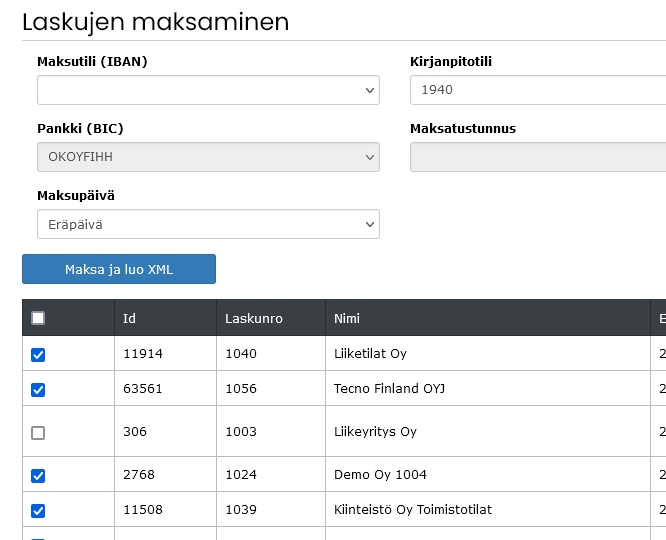Click the Maksupäivä label
This screenshot has width=666, height=540.
[x=76, y=195]
